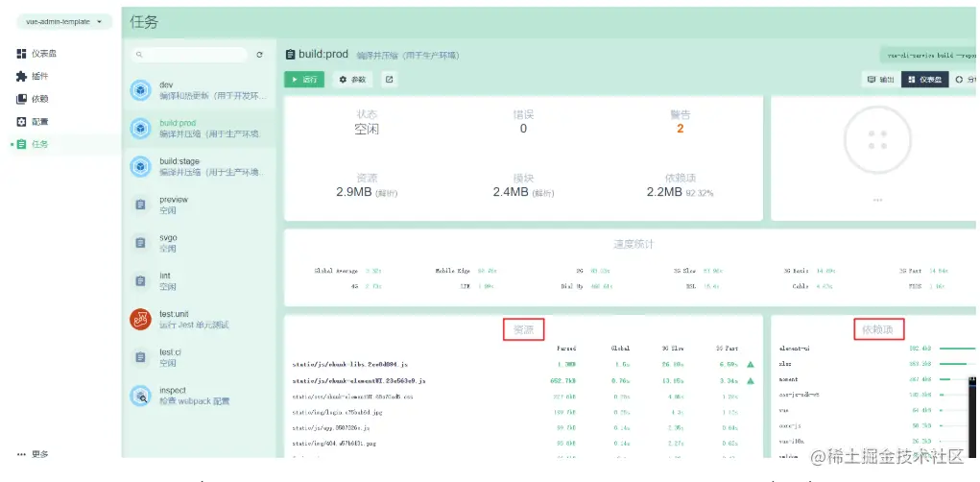The image size is (980, 482).
Task: Click the Dial Up speed stat
Action: [x=586, y=286]
